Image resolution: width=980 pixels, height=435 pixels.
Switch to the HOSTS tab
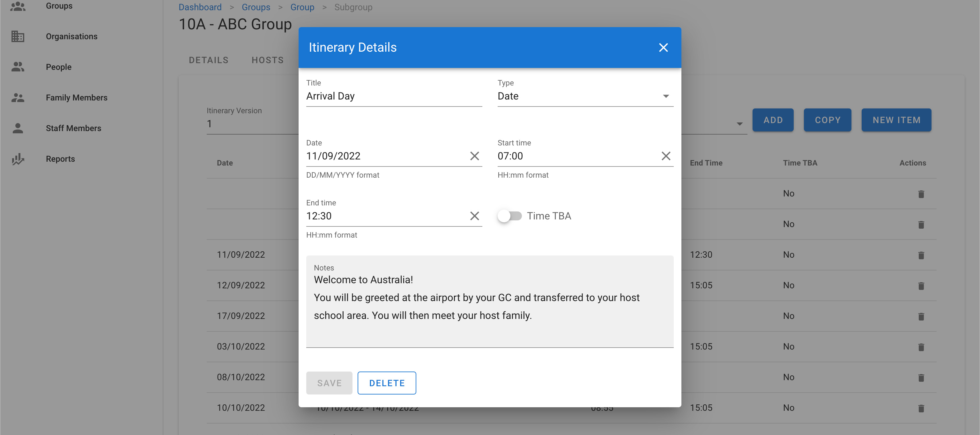pos(267,60)
